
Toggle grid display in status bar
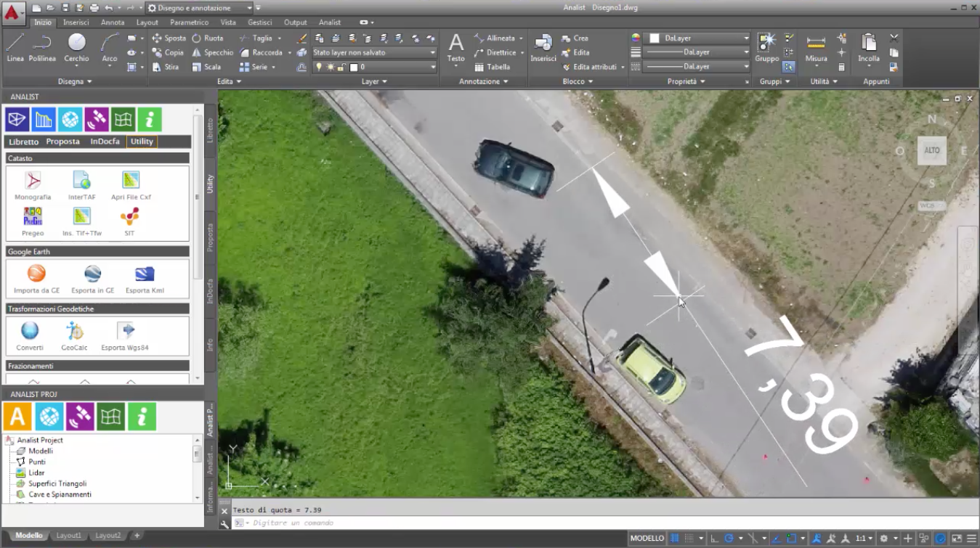pos(675,539)
